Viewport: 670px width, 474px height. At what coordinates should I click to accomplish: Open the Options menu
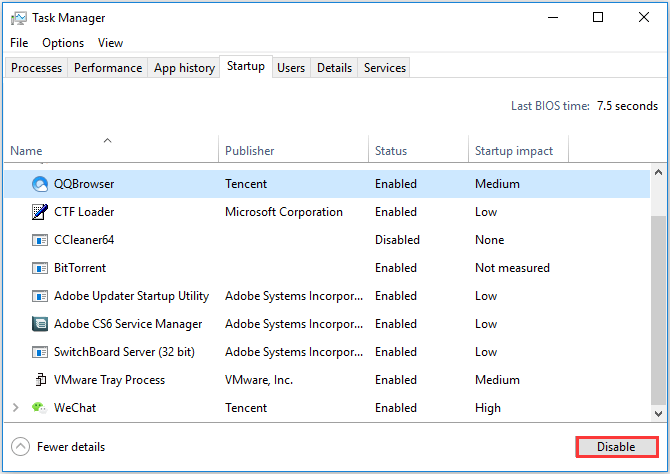pos(63,43)
